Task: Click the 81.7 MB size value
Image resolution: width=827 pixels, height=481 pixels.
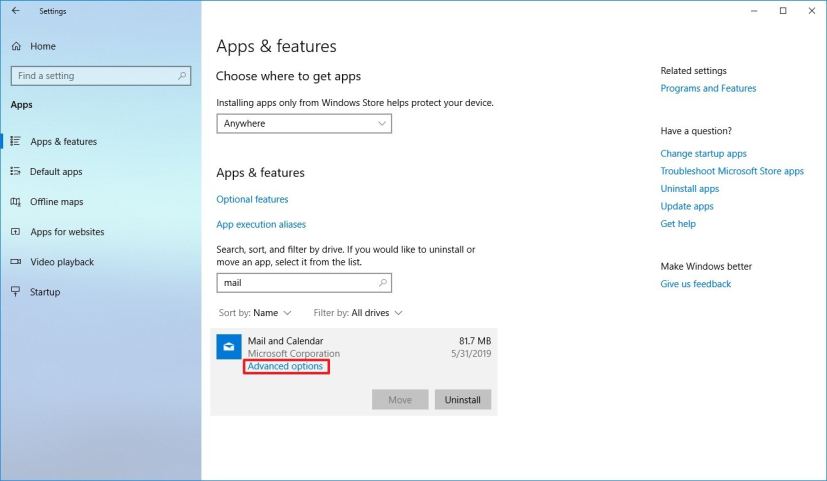Action: [475, 341]
